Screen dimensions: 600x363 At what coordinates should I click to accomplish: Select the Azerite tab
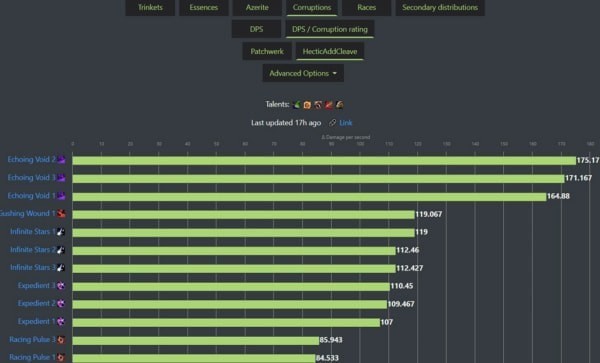click(x=257, y=8)
